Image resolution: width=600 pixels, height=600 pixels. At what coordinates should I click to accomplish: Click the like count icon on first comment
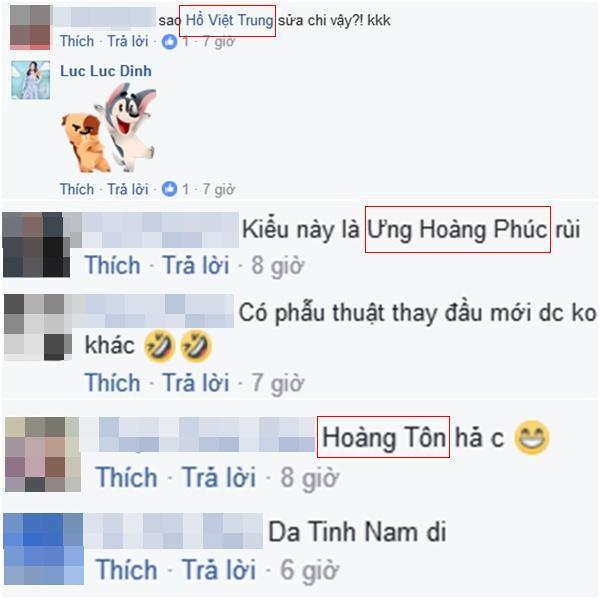click(169, 41)
